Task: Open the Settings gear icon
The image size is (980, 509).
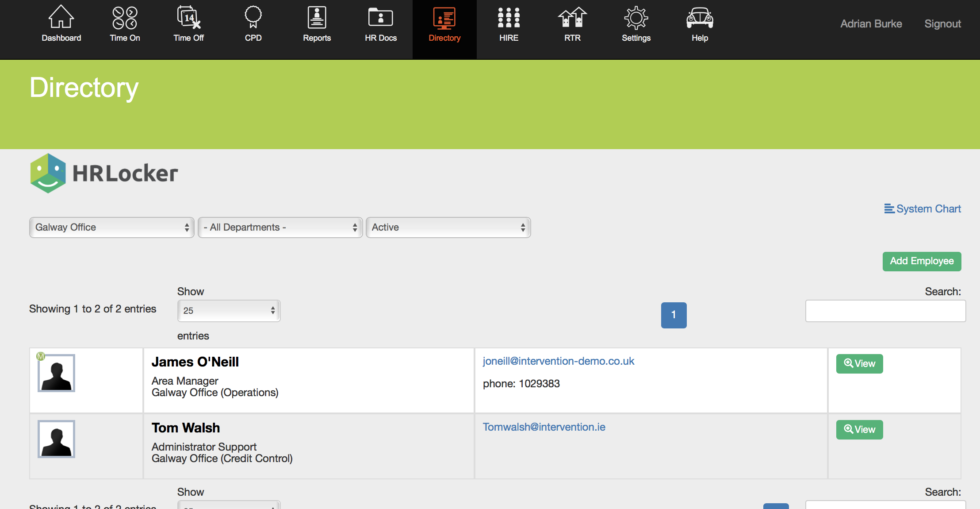Action: point(636,18)
